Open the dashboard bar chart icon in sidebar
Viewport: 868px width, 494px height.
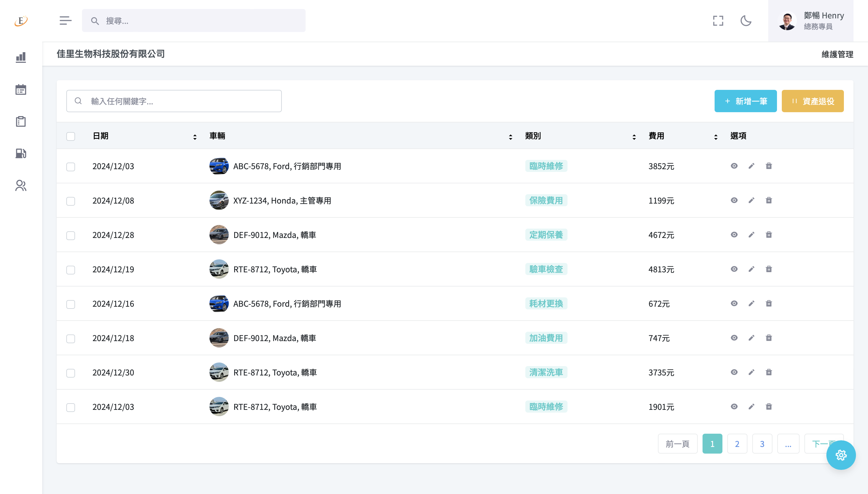(21, 57)
